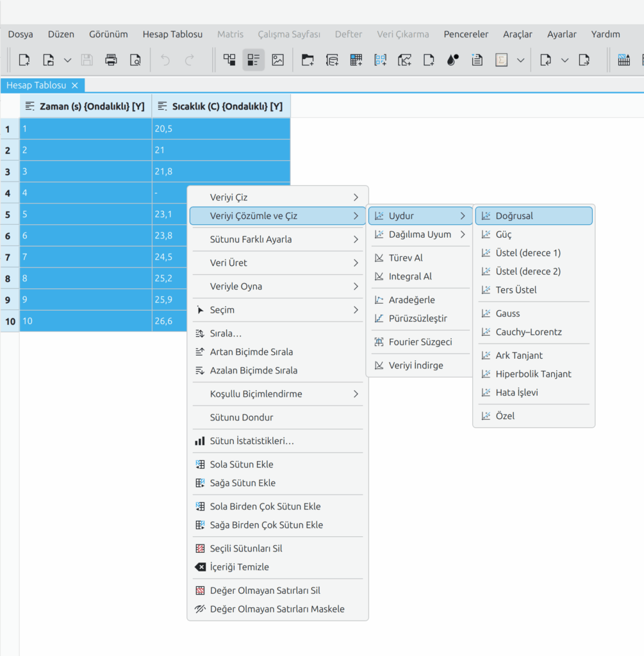Expand the Veriyi Çiz submenu

(x=278, y=197)
